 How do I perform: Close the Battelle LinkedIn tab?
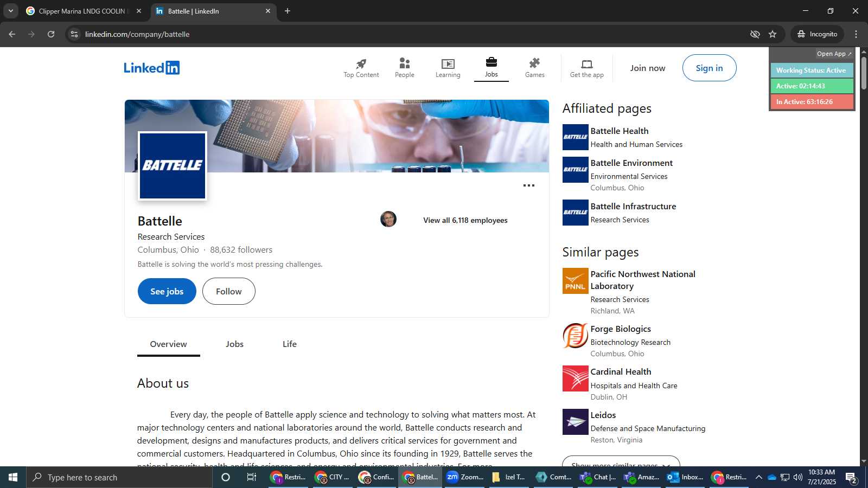(x=267, y=11)
